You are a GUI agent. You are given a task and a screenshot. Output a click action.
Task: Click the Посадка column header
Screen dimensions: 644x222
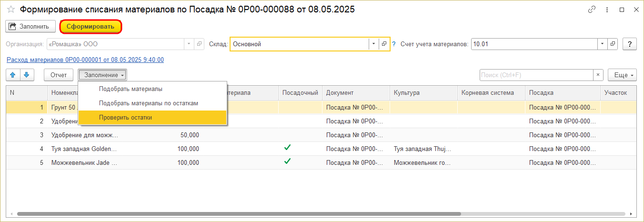click(563, 93)
